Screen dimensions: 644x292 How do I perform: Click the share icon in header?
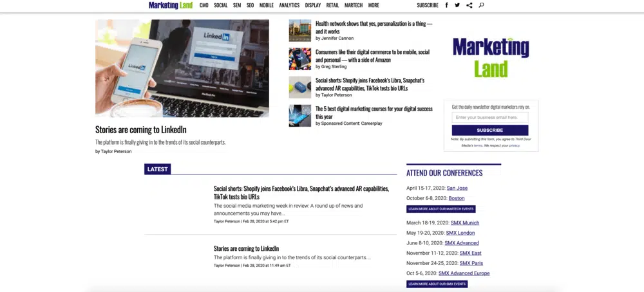point(469,5)
